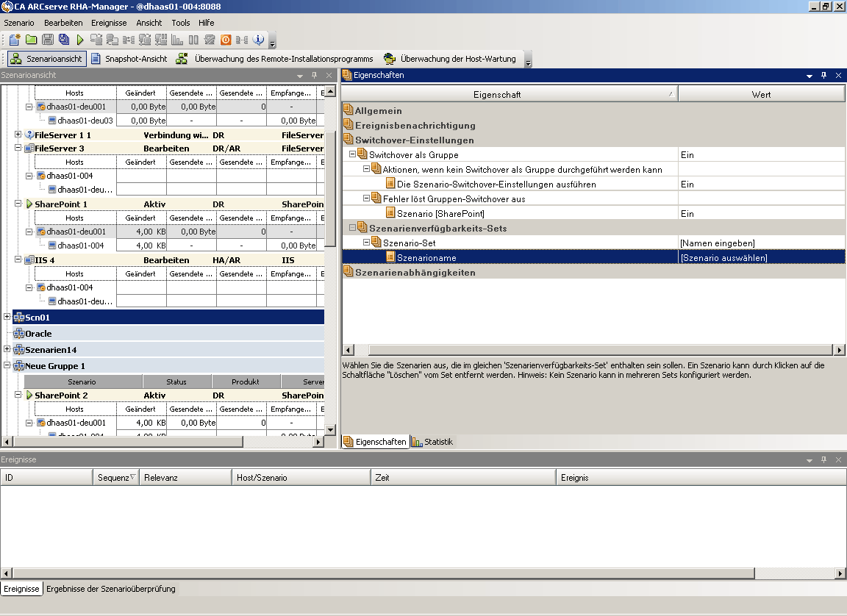
Task: Click the New scenario toolbar icon
Action: click(14, 40)
